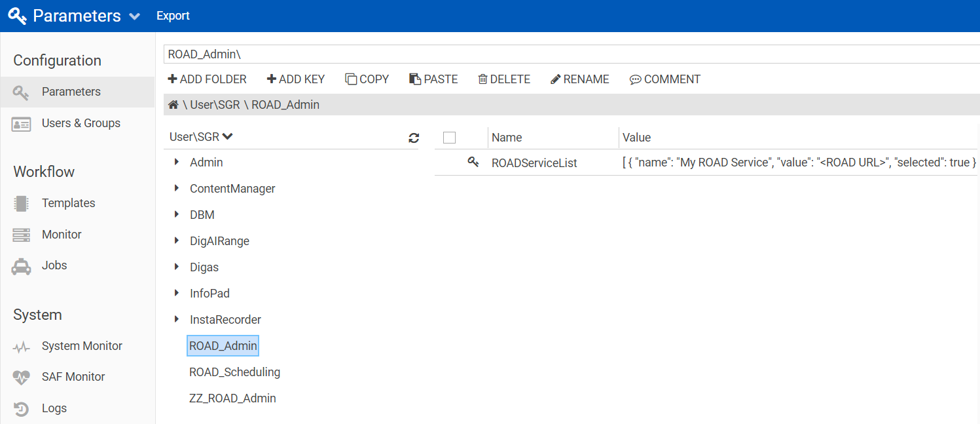Screen dimensions: 980x424
Task: Open Logs in the System section
Action: tap(54, 408)
